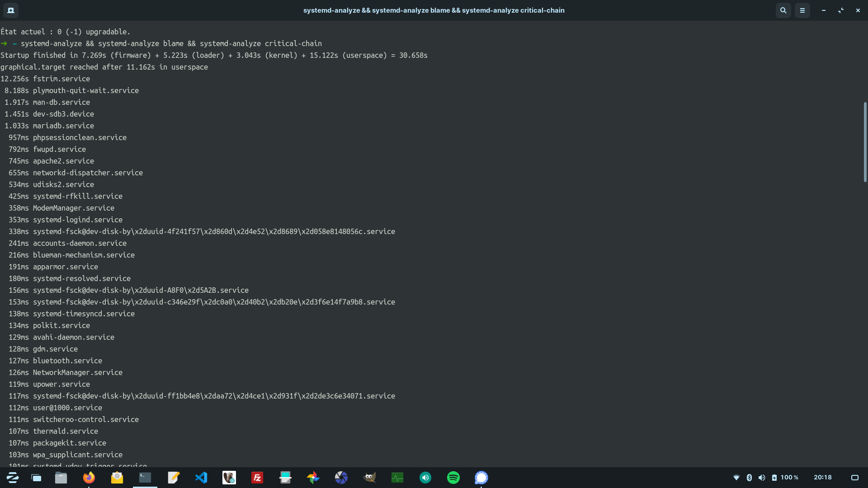The image size is (868, 488).
Task: Click the Wi-Fi network tray icon
Action: (736, 478)
